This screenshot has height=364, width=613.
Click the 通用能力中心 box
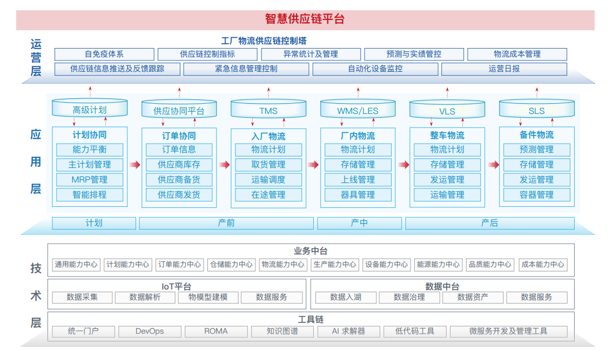tap(76, 265)
